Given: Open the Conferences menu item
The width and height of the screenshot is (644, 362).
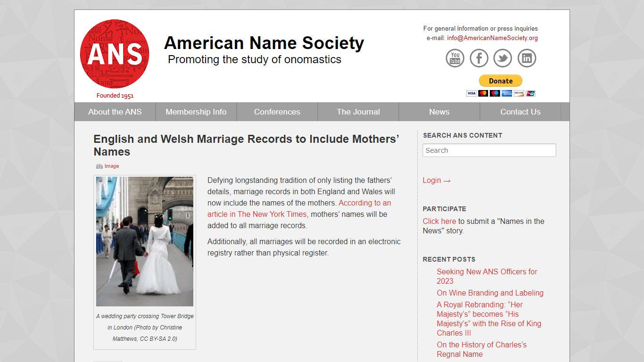Looking at the screenshot, I should pyautogui.click(x=277, y=112).
